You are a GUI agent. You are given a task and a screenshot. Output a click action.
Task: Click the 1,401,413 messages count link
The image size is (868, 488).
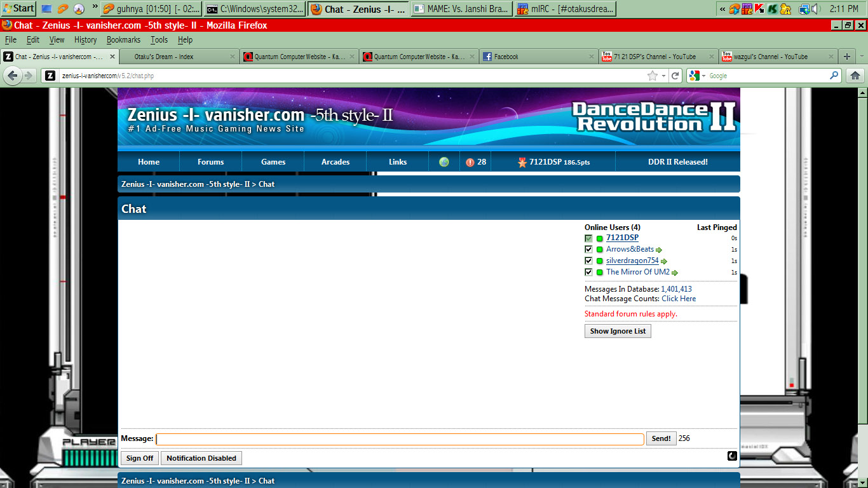pyautogui.click(x=677, y=289)
